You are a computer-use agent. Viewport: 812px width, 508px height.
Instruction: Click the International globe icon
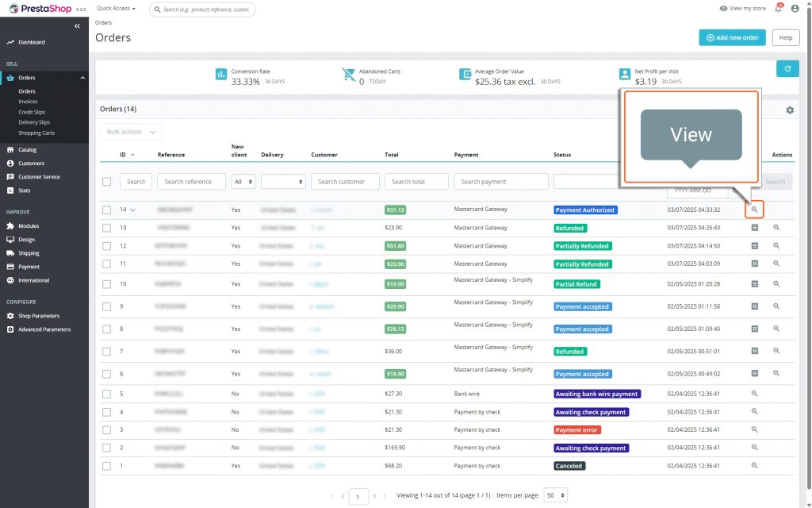tap(10, 280)
